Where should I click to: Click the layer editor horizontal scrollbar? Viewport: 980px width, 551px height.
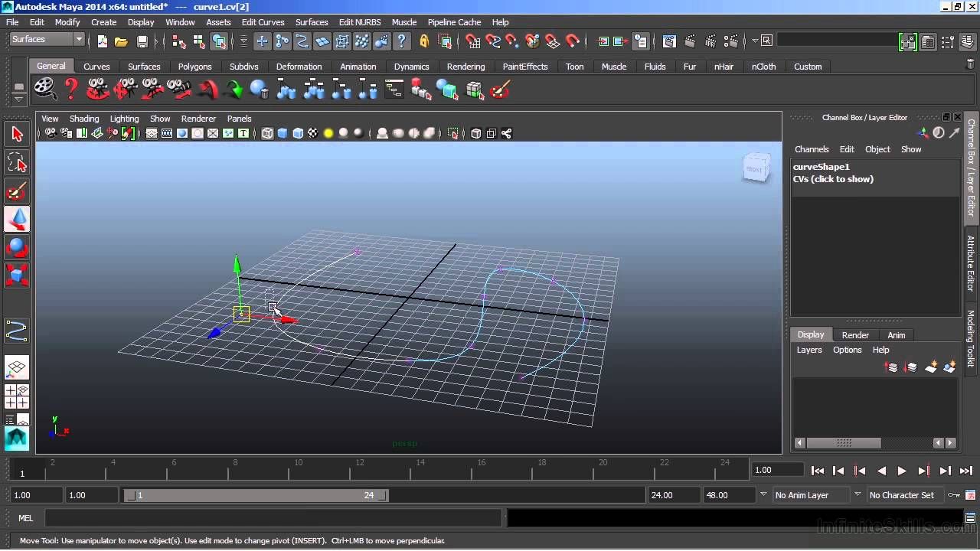[x=843, y=442]
